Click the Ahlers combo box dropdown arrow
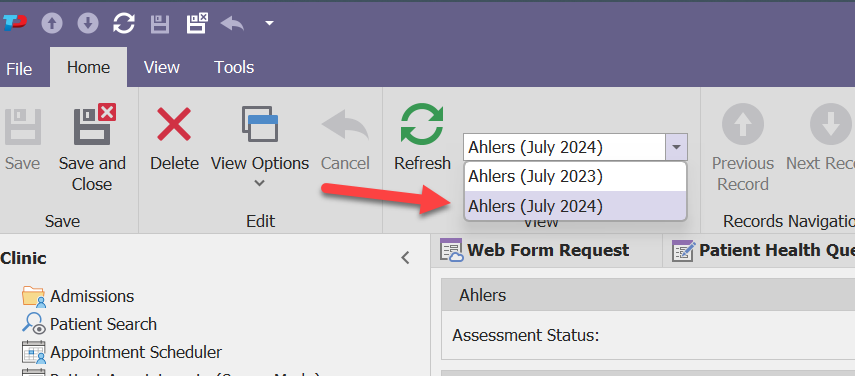This screenshot has height=376, width=855. tap(676, 147)
